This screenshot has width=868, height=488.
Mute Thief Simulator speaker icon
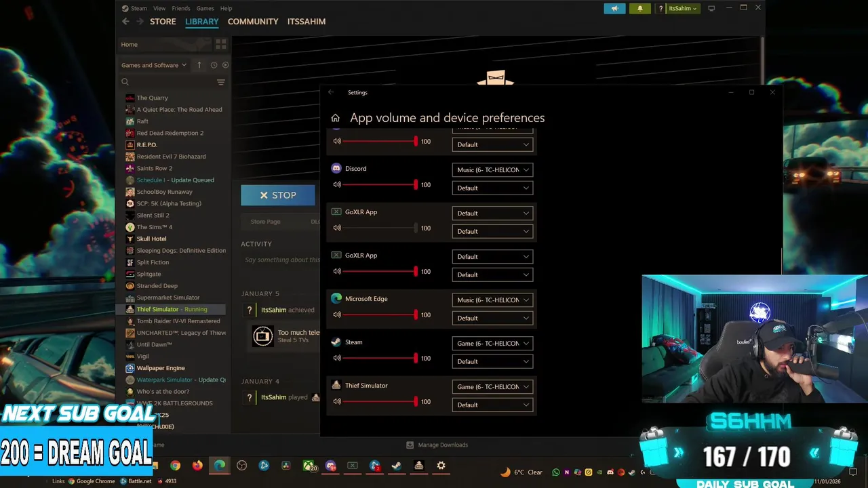pyautogui.click(x=337, y=401)
